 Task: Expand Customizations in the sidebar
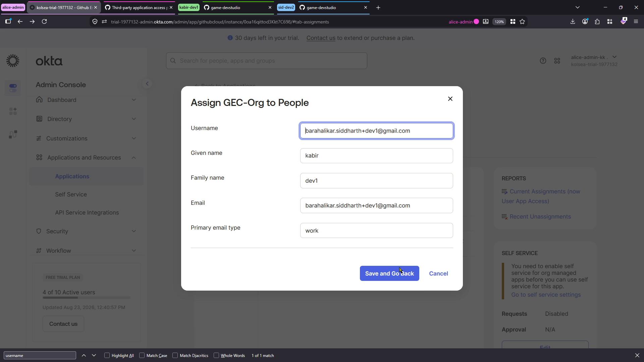(87, 138)
